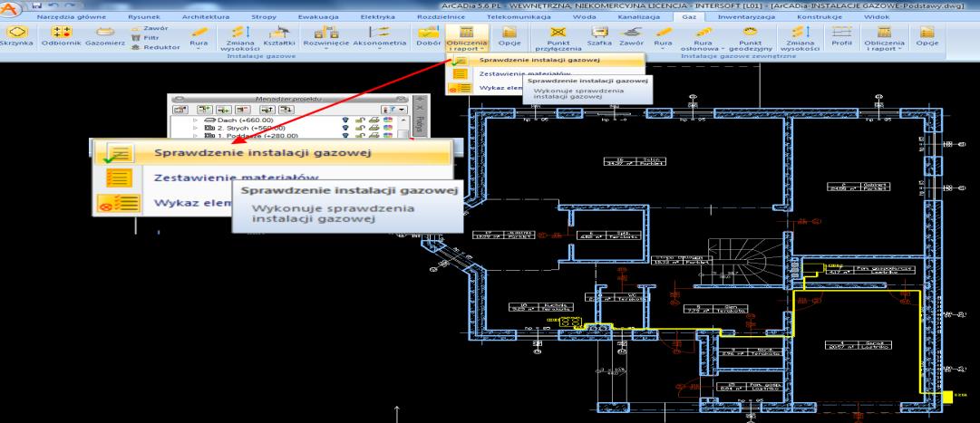Toggle visibility bulb of 2. Strych storey
Viewport: 980px width, 423px height.
click(x=345, y=128)
